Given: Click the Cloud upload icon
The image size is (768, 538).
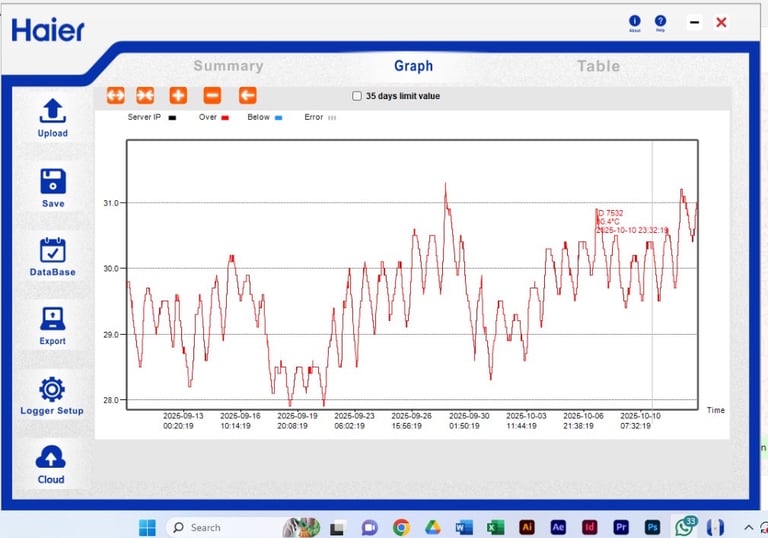Looking at the screenshot, I should click(x=50, y=457).
